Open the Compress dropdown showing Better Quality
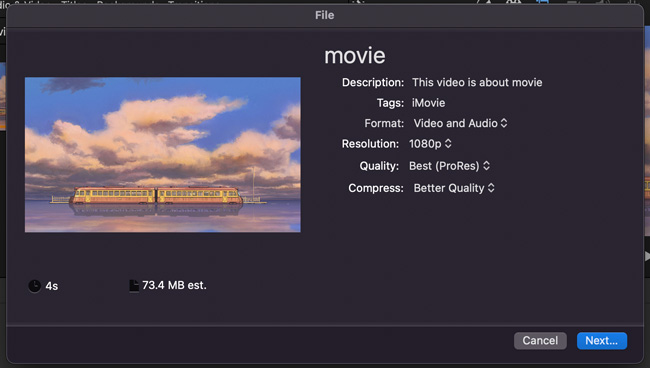 coord(454,188)
